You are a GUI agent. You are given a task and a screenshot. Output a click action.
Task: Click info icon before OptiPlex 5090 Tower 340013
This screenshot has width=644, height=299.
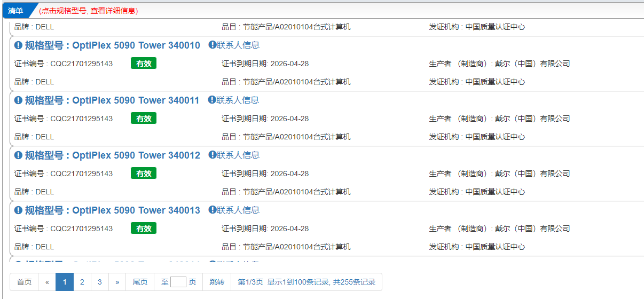tap(19, 211)
